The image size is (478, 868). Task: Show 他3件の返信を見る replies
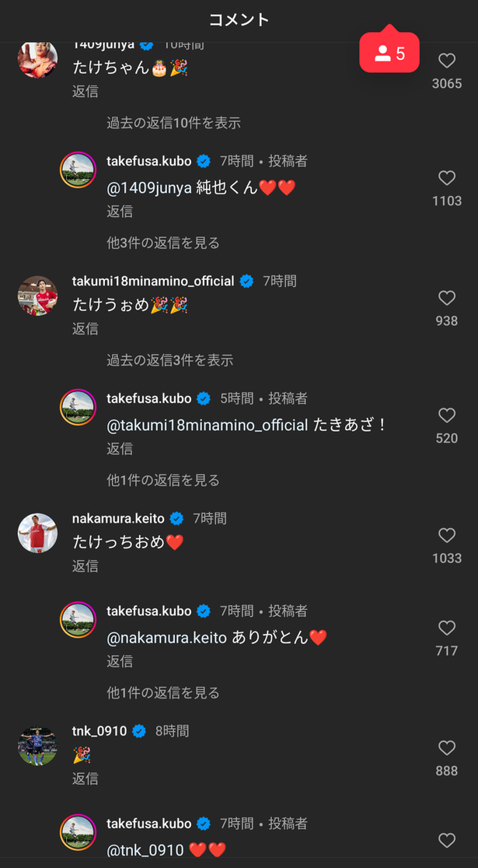point(163,243)
